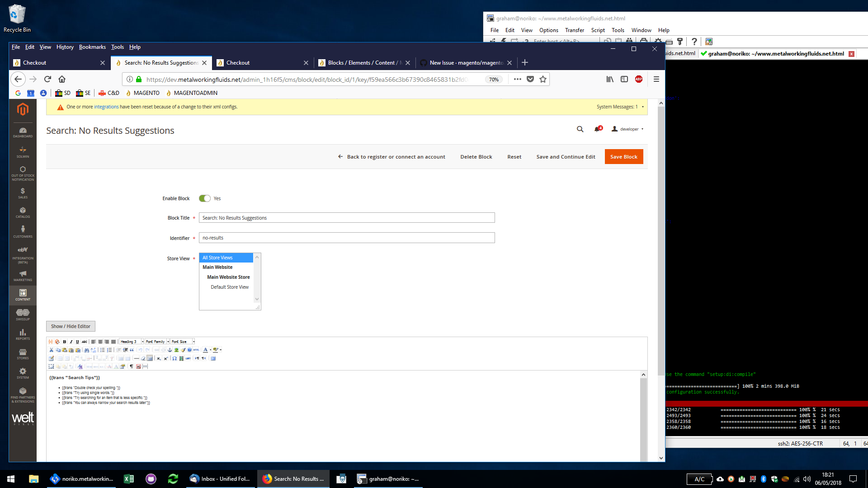Screen dimensions: 868x488
Task: Open the developer account dropdown
Action: pos(628,129)
